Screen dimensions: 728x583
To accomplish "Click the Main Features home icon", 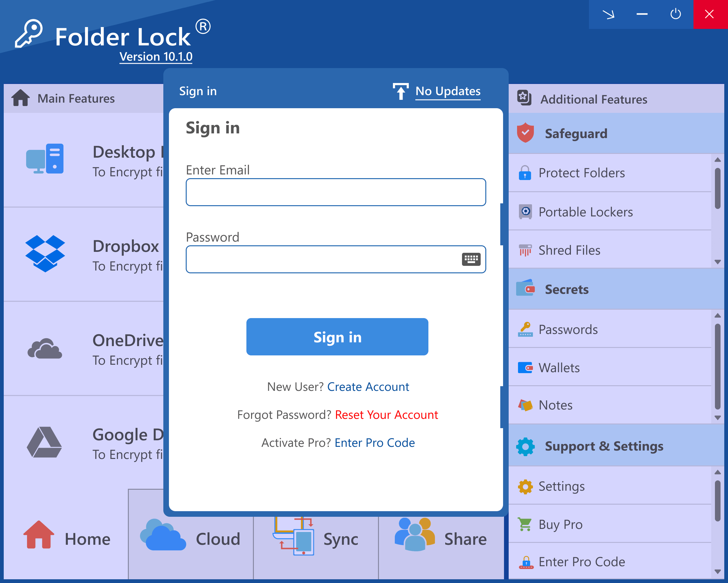I will (x=21, y=98).
